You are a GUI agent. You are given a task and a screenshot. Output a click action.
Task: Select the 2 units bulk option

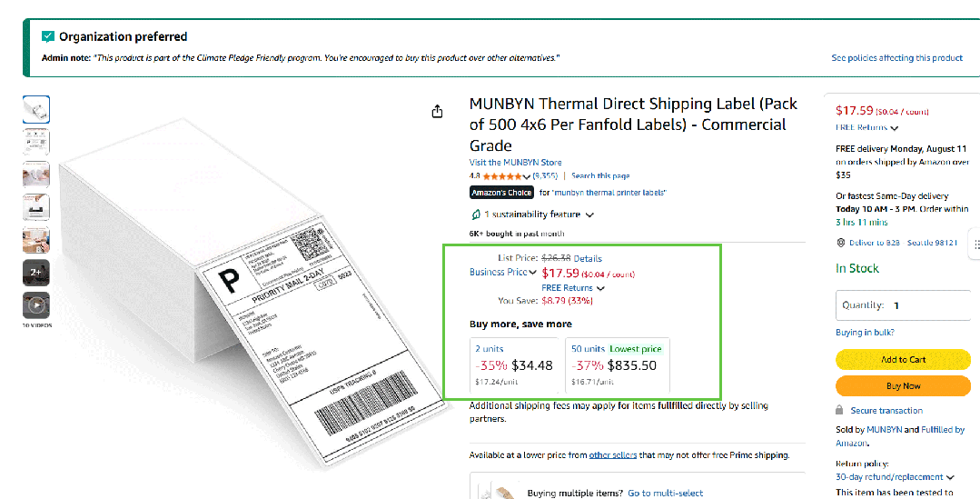pos(514,366)
